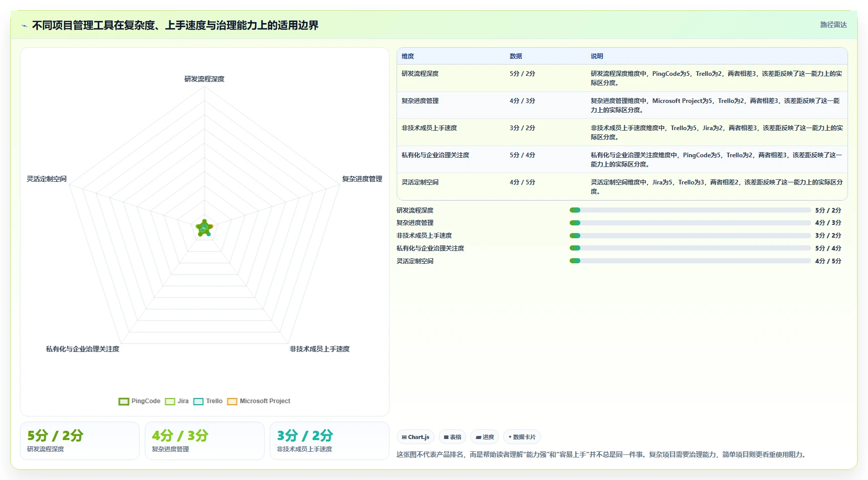Open the 5分 / 2分 研发流程深度 data card

coord(80,441)
